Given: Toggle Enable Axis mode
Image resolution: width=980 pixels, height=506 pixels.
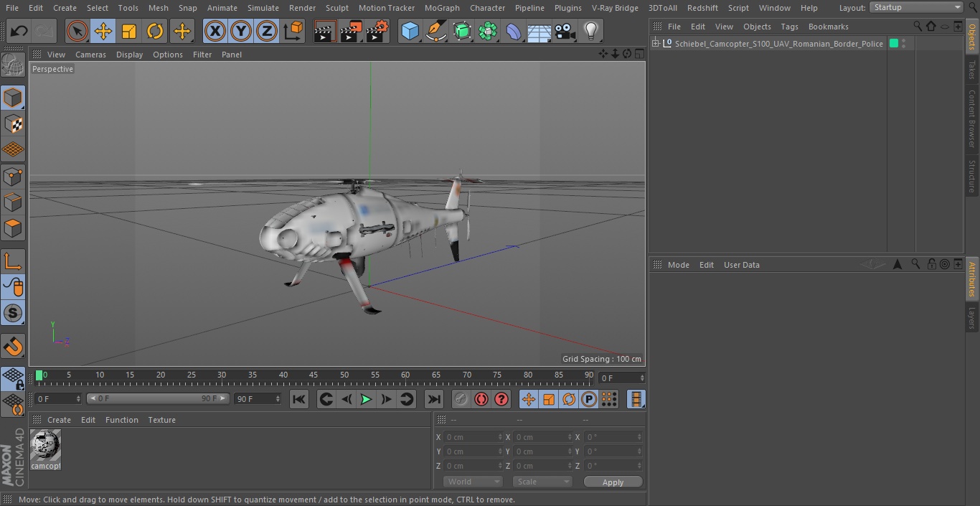Looking at the screenshot, I should 13,261.
